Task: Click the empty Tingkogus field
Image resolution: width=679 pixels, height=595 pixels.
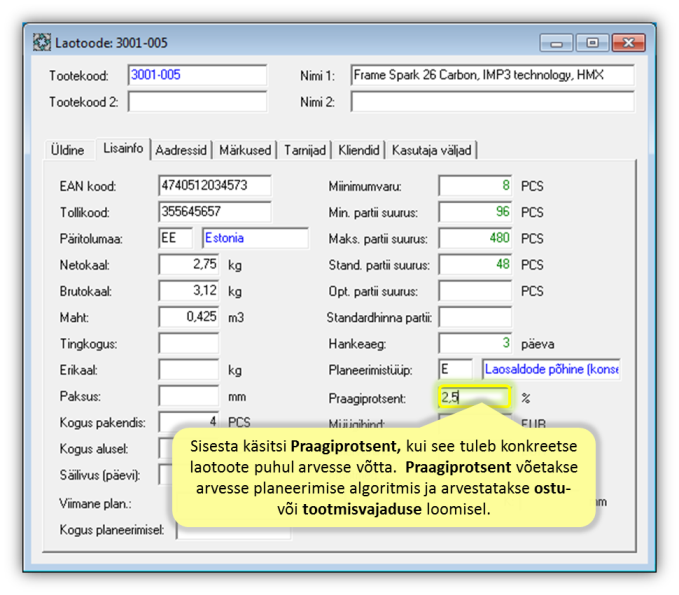Action: 189,344
